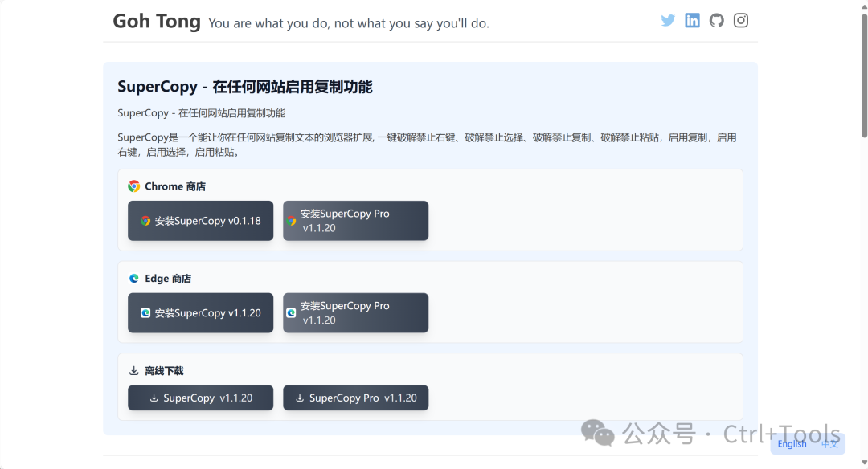Click the Edge logo beside Edge 商店

click(134, 279)
